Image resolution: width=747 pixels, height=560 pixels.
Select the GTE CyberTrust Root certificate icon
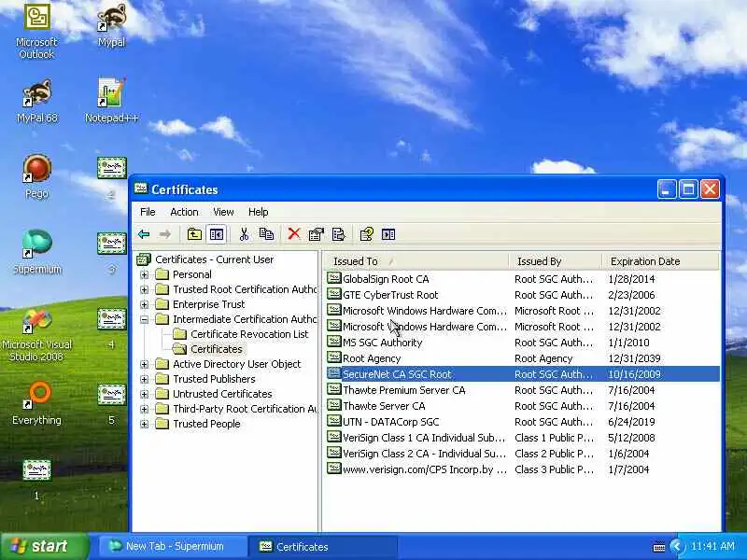pos(334,294)
